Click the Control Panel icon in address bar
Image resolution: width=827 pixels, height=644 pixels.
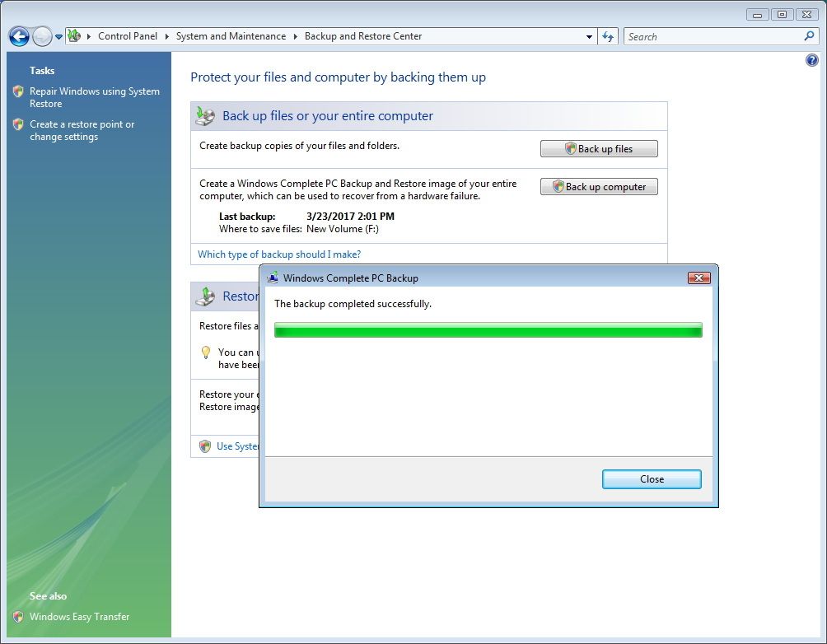(73, 36)
